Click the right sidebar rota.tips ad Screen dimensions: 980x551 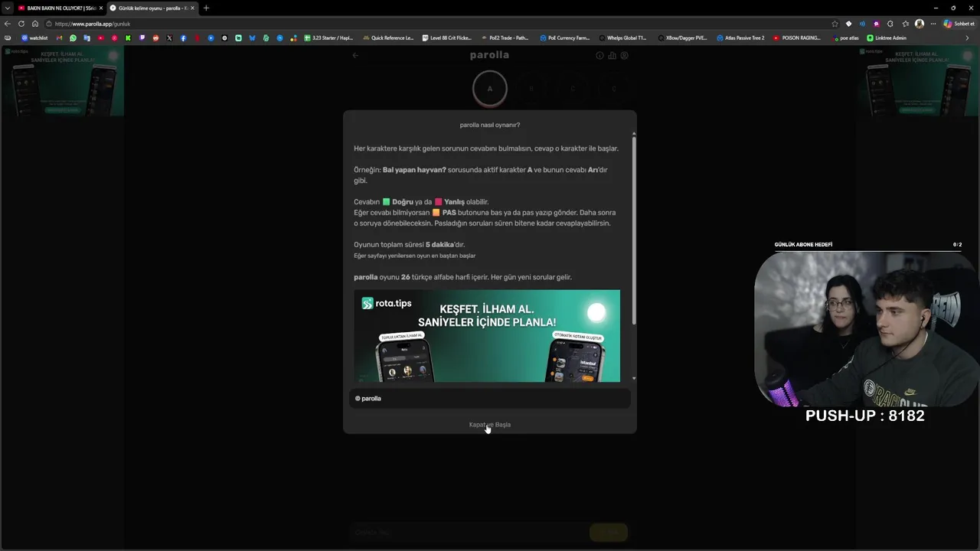click(x=918, y=81)
